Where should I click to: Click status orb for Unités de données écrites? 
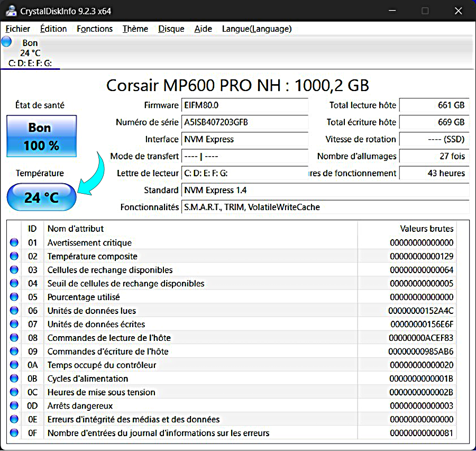(x=14, y=324)
